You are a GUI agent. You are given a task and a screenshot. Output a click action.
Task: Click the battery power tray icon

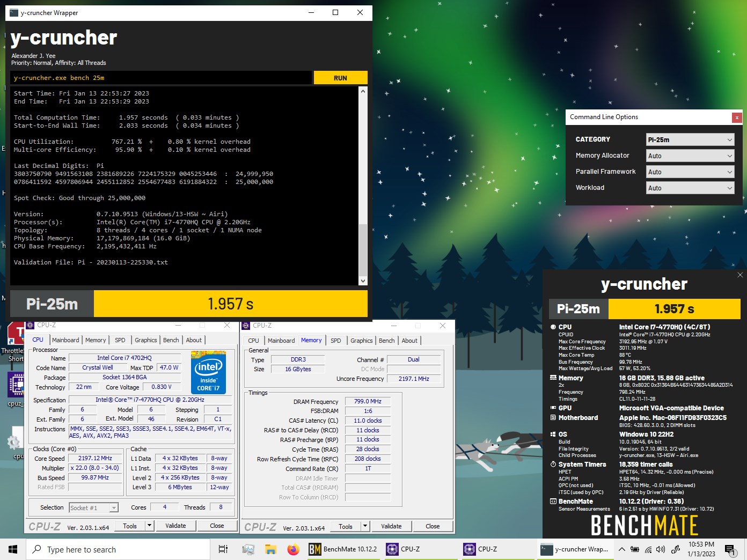point(635,549)
